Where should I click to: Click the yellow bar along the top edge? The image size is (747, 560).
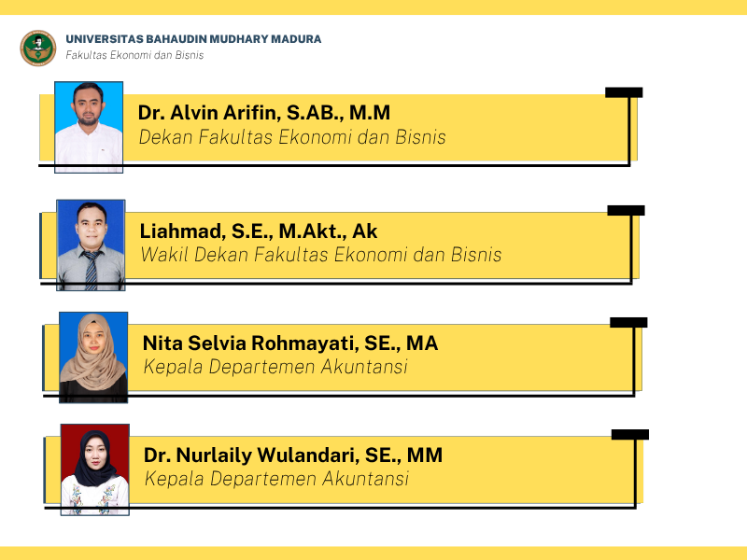tap(373, 7)
